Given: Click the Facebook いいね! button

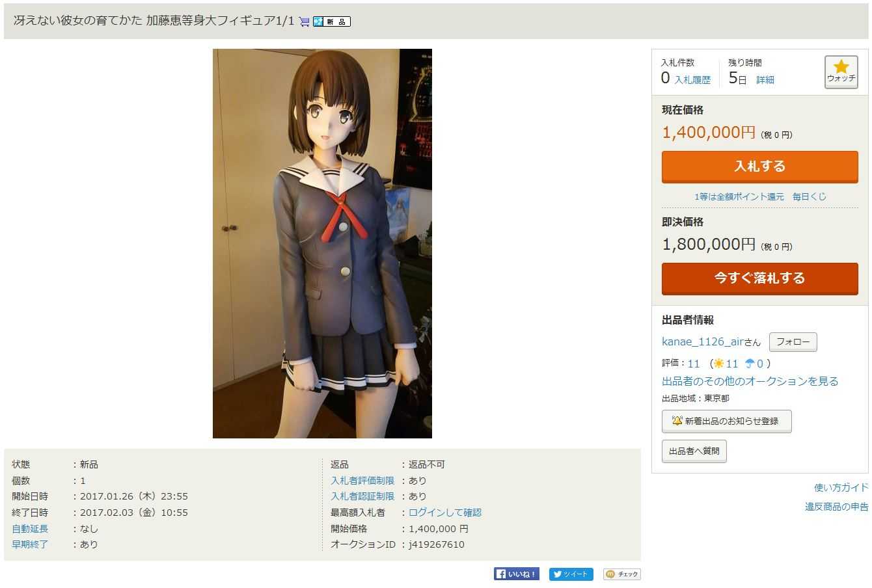Looking at the screenshot, I should pos(517,574).
